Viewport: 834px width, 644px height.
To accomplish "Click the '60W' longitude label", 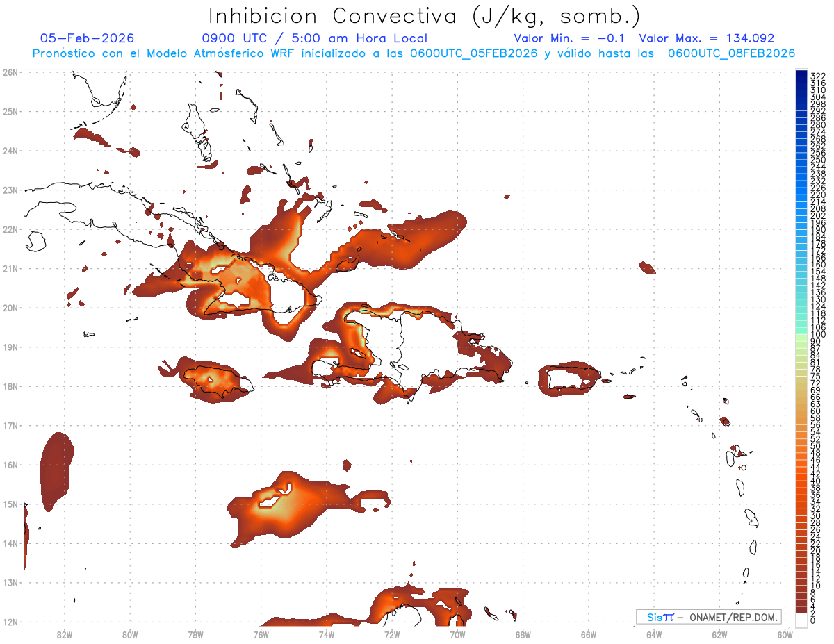I will pos(785,634).
